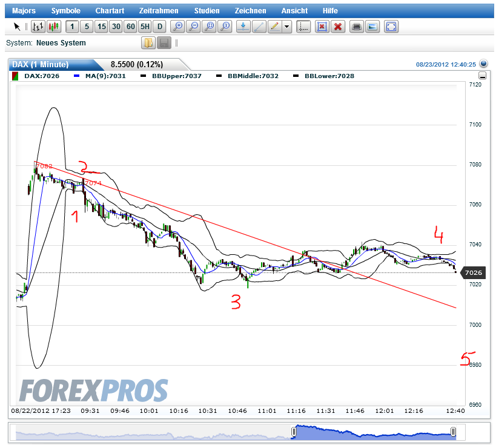Screen dimensions: 496x448
Task: Select the pencil drawing tool
Action: pyautogui.click(x=274, y=27)
